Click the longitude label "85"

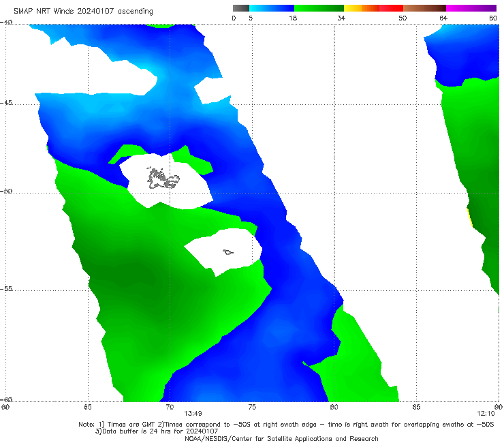click(416, 407)
